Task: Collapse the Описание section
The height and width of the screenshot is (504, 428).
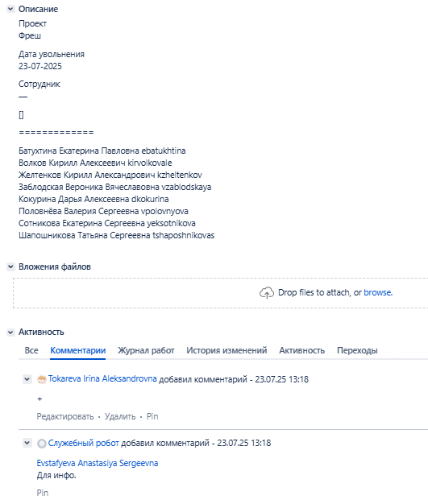Action: pyautogui.click(x=10, y=9)
